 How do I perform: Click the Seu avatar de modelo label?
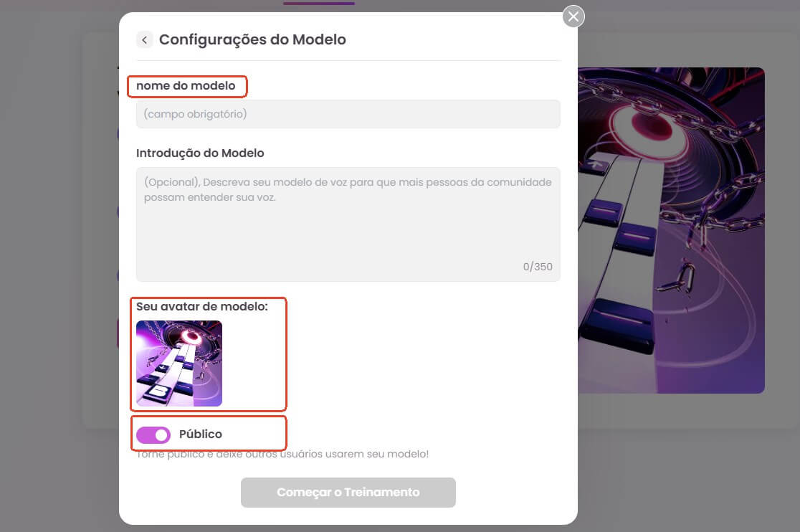(x=202, y=307)
